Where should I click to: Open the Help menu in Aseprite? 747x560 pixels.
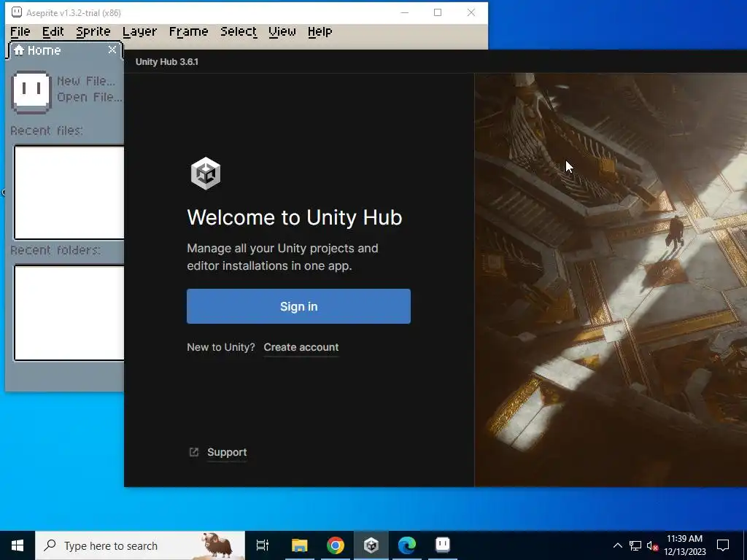[x=320, y=31]
